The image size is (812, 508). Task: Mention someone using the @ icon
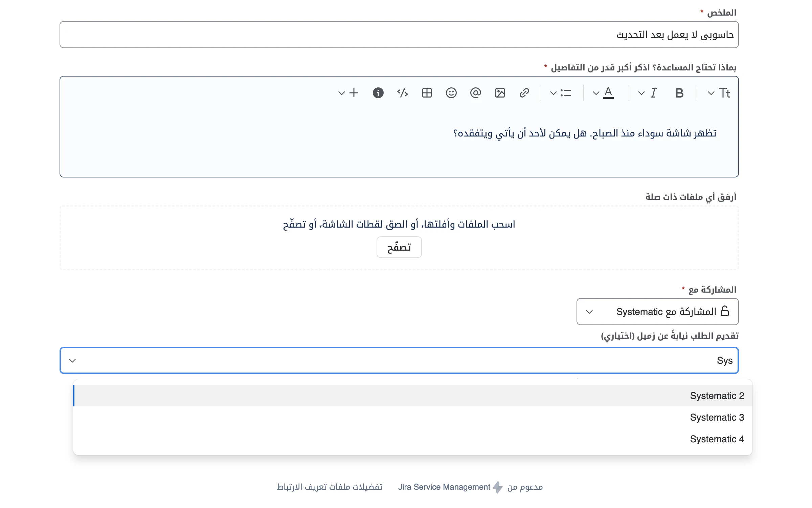(475, 93)
